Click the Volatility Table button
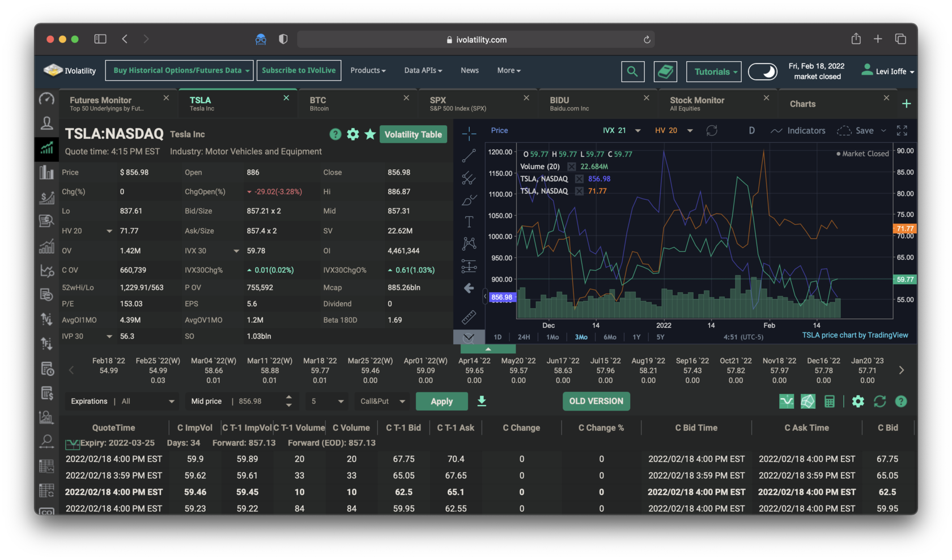The width and height of the screenshot is (952, 560). [x=413, y=135]
